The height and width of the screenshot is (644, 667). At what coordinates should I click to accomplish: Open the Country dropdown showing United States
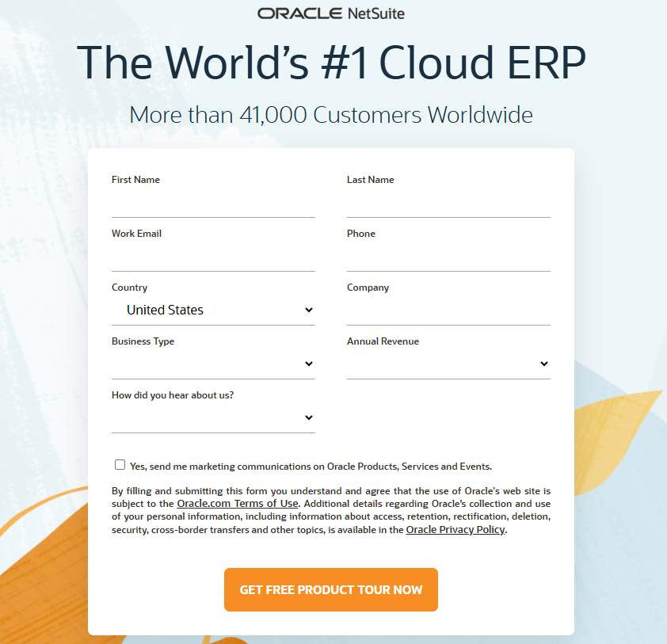tap(213, 310)
